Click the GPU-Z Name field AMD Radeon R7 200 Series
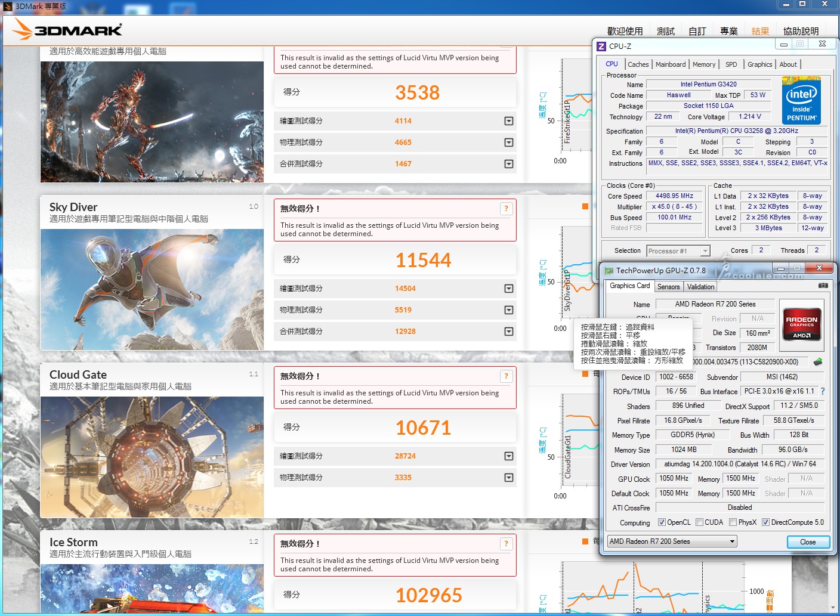The width and height of the screenshot is (840, 616). [x=715, y=304]
